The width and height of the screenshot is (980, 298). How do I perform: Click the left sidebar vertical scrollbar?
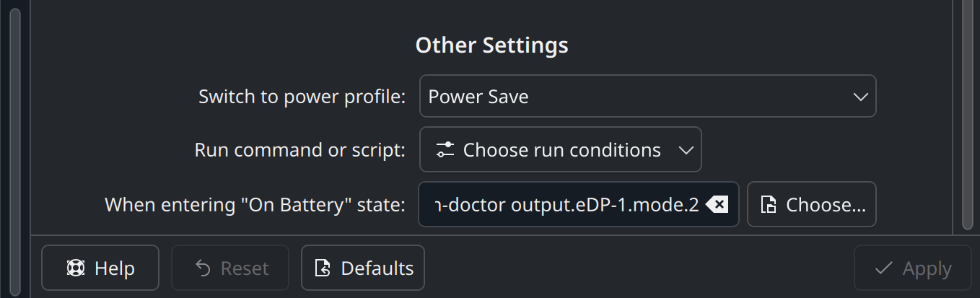tap(14, 152)
